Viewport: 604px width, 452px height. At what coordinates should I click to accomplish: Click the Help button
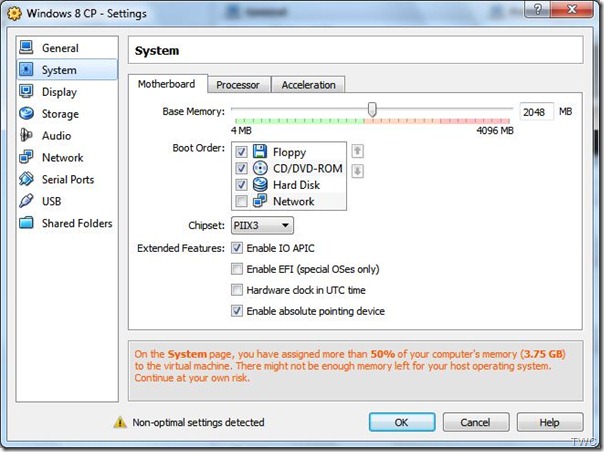[549, 422]
